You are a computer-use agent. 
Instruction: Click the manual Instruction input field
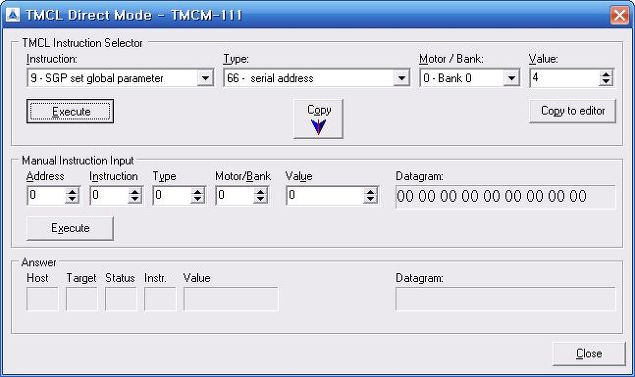(x=109, y=196)
